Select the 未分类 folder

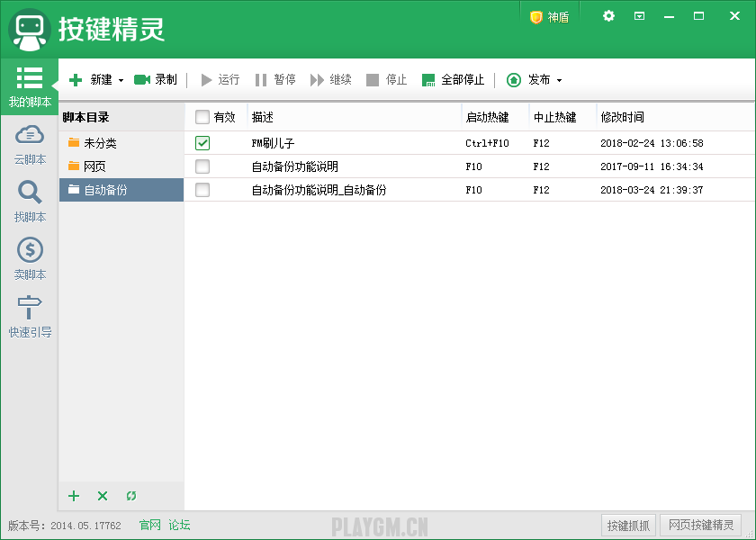click(x=100, y=143)
